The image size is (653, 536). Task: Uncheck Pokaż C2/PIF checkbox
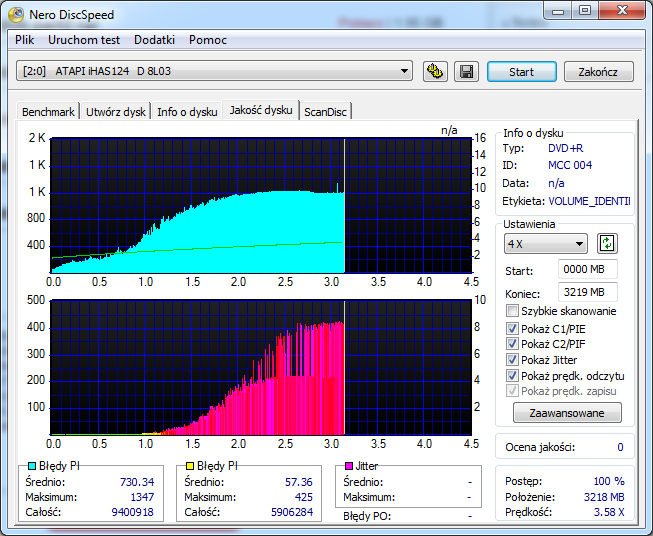(x=512, y=344)
